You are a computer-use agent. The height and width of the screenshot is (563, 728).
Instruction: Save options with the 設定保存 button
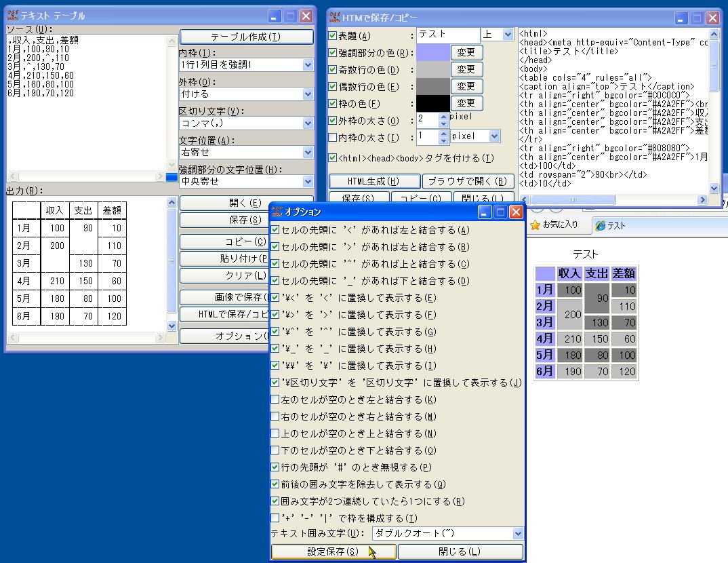(x=331, y=551)
